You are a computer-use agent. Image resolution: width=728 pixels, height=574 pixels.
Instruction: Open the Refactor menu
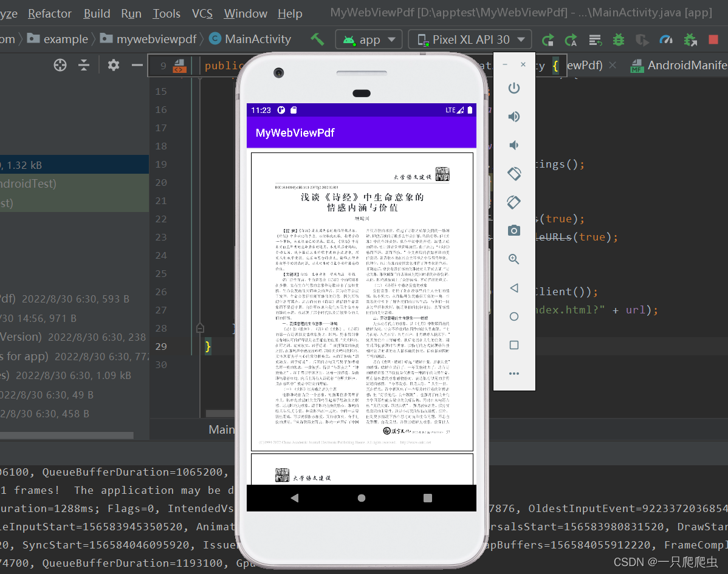[50, 13]
